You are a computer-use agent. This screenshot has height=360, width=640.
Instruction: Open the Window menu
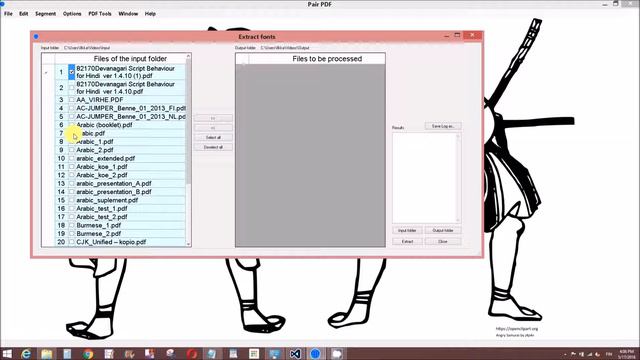[x=128, y=13]
